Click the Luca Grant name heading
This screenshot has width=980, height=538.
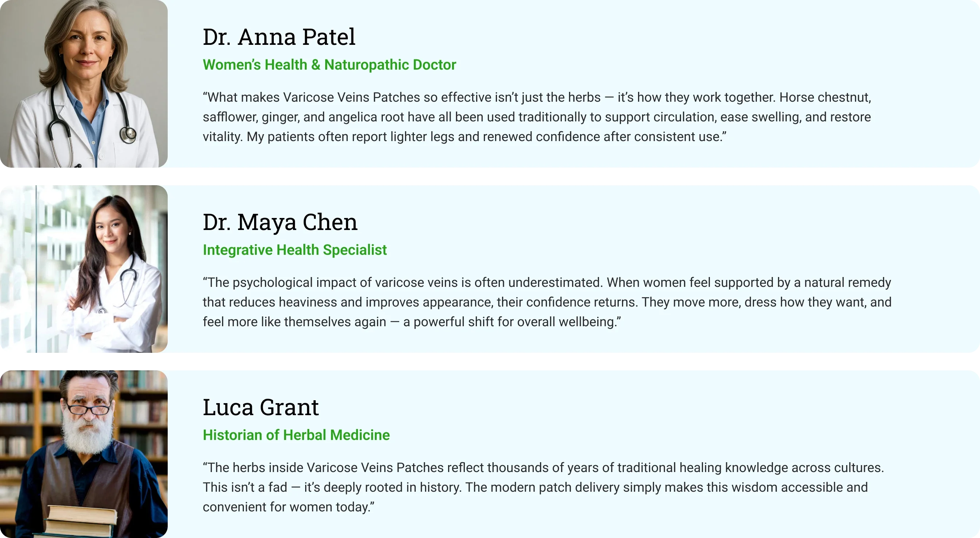point(261,407)
